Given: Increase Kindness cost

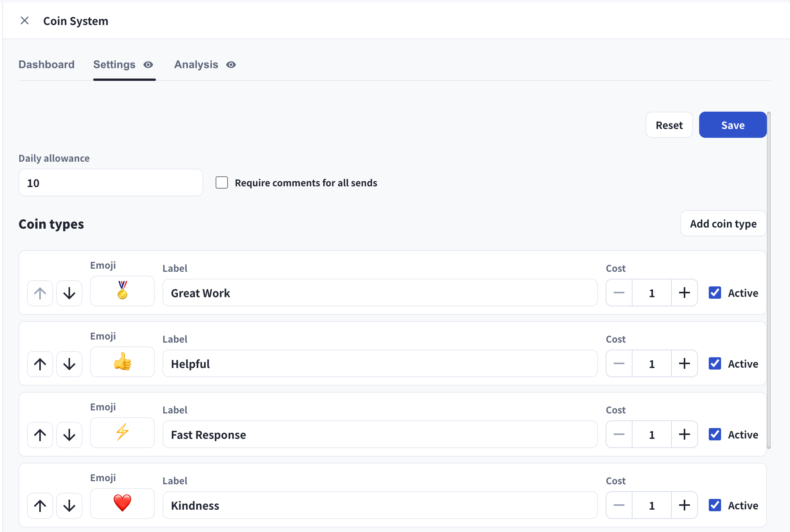Looking at the screenshot, I should click(685, 505).
